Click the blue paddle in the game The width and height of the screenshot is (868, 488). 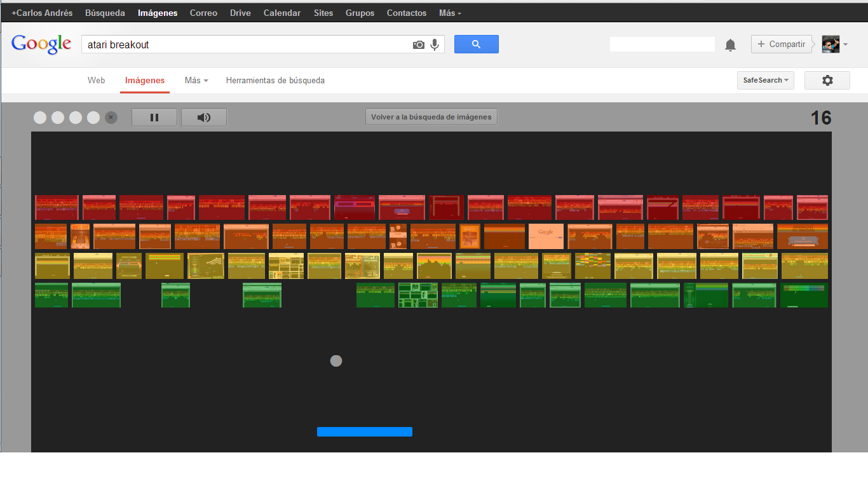365,432
